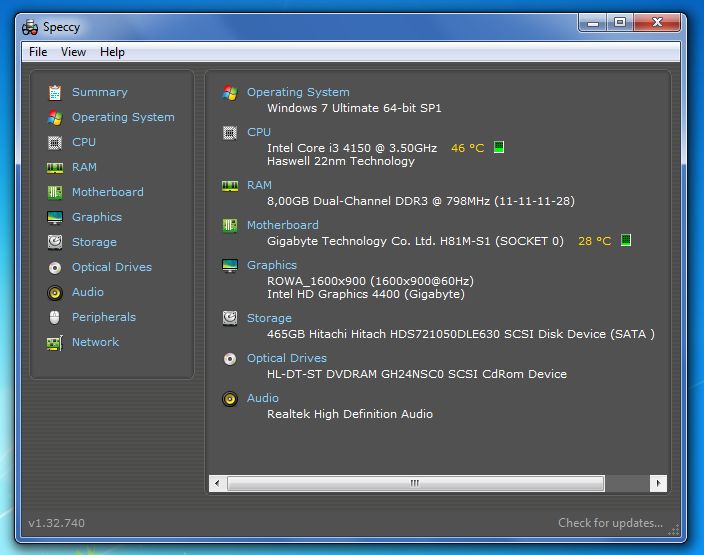Click the Audio speaker icon in summary panel
This screenshot has width=704, height=555.
[230, 399]
